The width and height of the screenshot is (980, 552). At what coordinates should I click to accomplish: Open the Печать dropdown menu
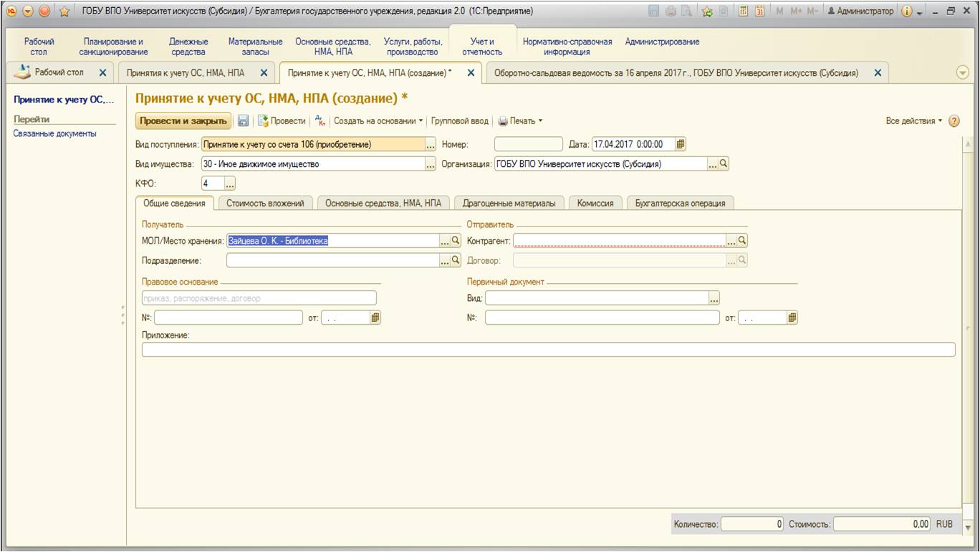521,121
